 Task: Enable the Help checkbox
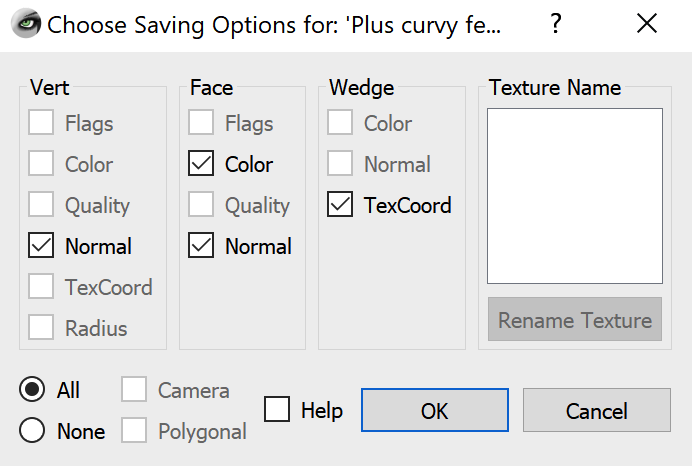278,410
